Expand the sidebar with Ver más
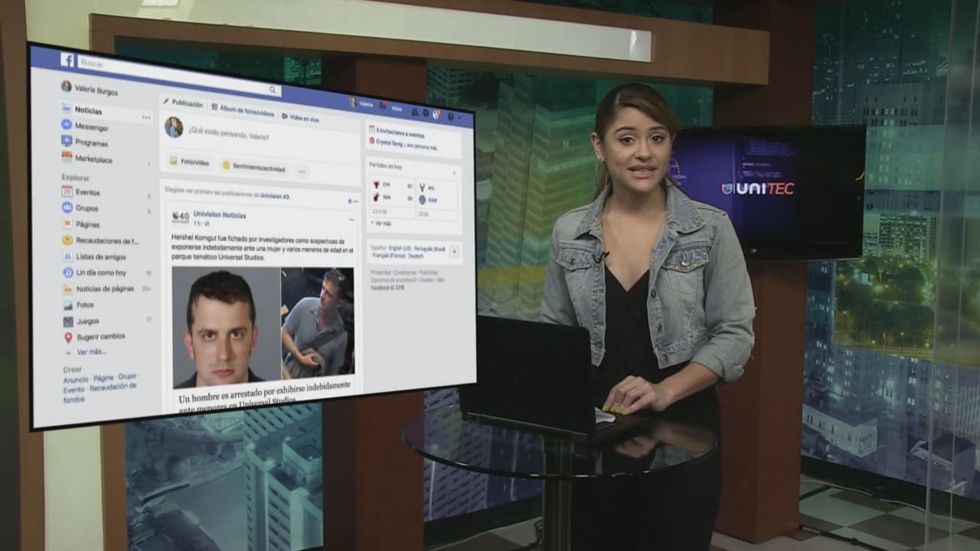 pos(91,352)
